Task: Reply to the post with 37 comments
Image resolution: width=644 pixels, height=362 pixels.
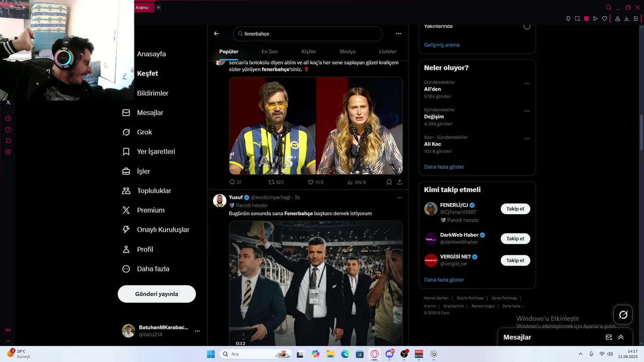Action: pos(235,182)
